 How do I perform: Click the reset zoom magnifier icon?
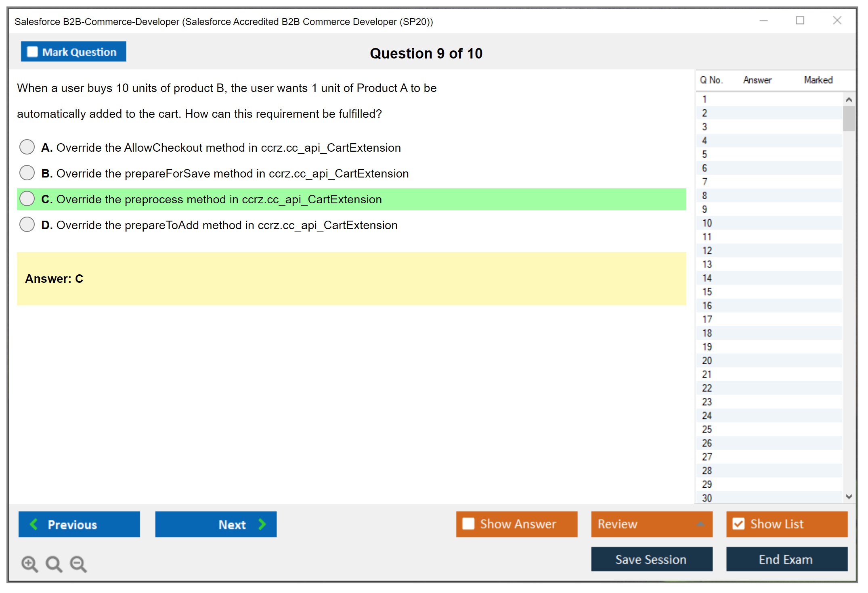point(54,564)
